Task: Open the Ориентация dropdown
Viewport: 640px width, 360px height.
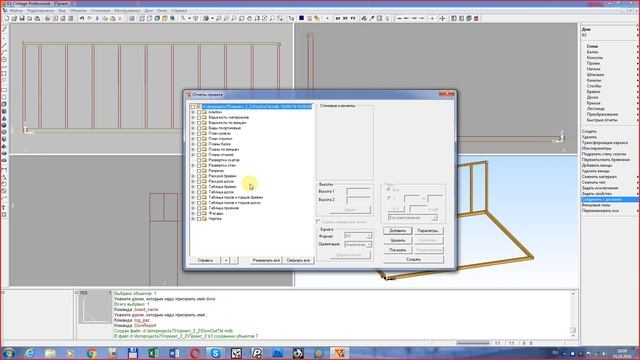Action: pos(358,244)
